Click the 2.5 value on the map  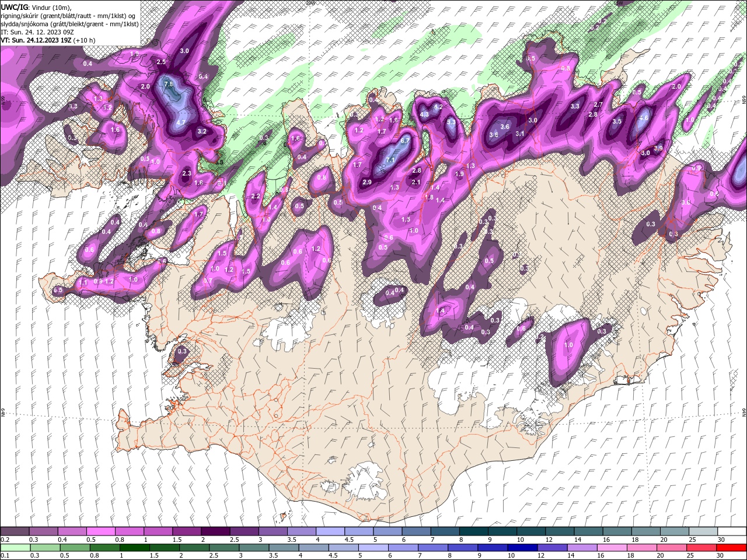pyautogui.click(x=162, y=62)
